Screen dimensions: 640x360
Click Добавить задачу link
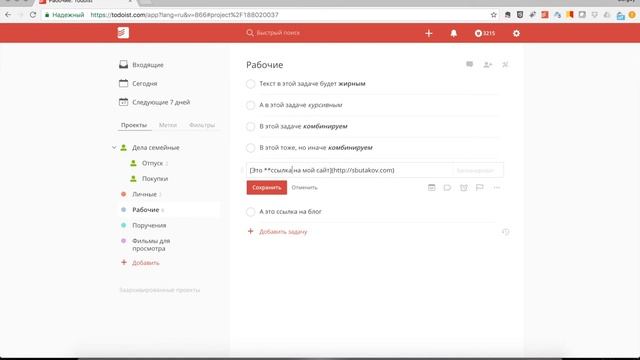click(283, 232)
